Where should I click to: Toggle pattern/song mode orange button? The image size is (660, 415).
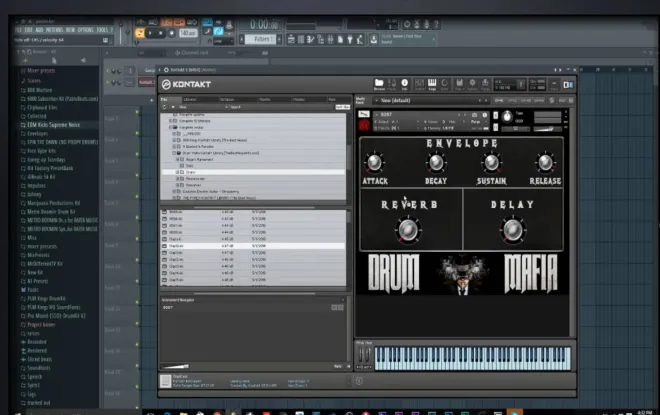(x=140, y=33)
